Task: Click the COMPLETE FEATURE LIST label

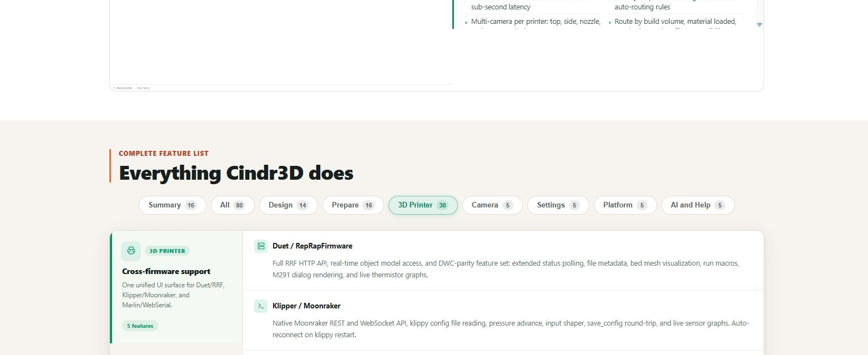Action: [x=164, y=154]
